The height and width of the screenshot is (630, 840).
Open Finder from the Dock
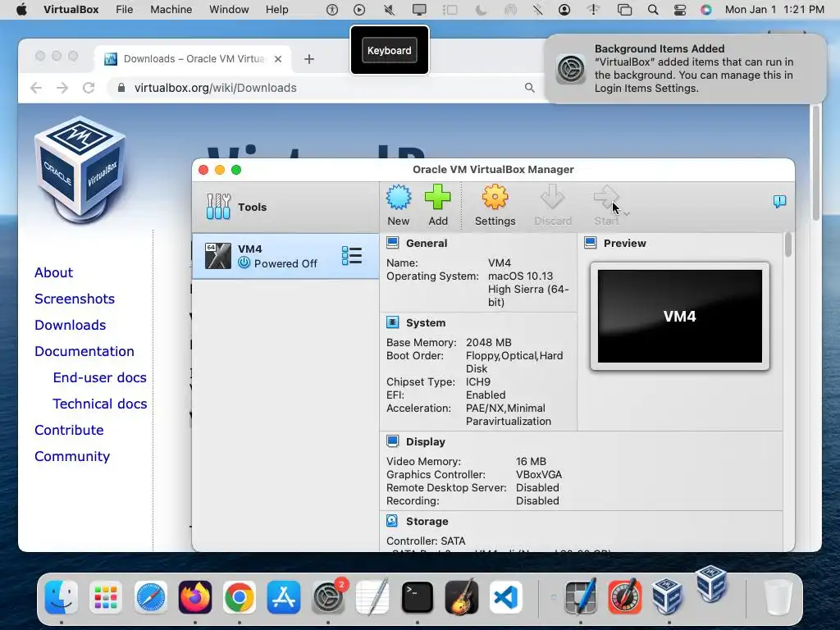coord(61,597)
